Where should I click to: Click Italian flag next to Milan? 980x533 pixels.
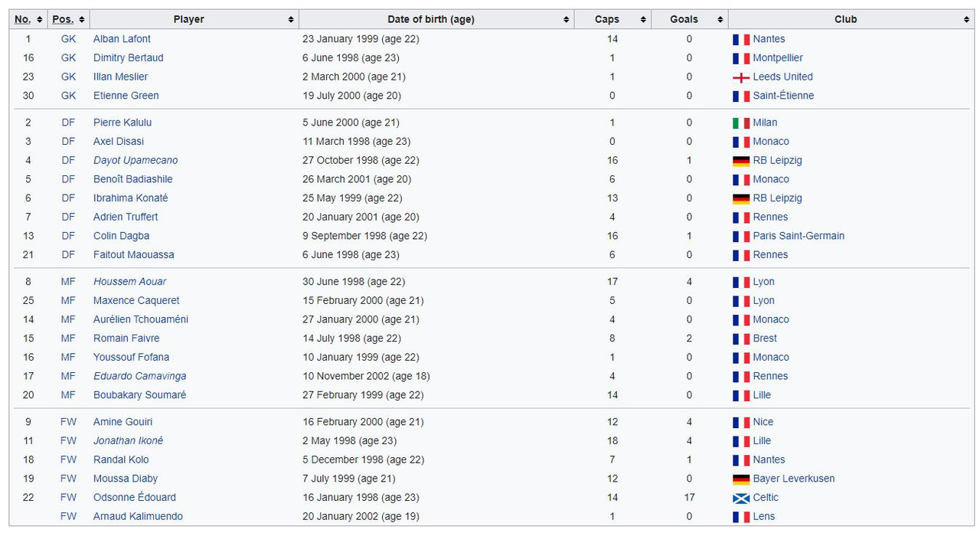740,123
